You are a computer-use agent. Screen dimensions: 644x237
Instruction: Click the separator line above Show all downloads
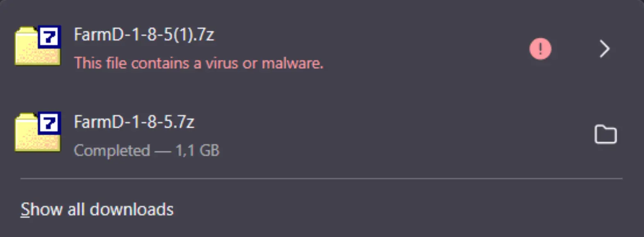pos(321,179)
